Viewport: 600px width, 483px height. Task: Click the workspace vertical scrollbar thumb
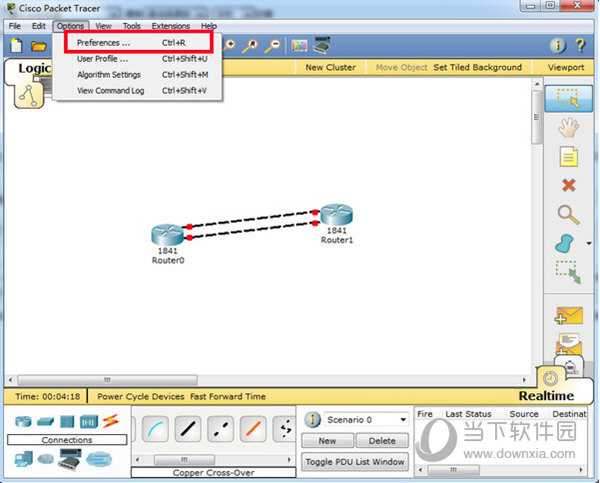click(536, 117)
